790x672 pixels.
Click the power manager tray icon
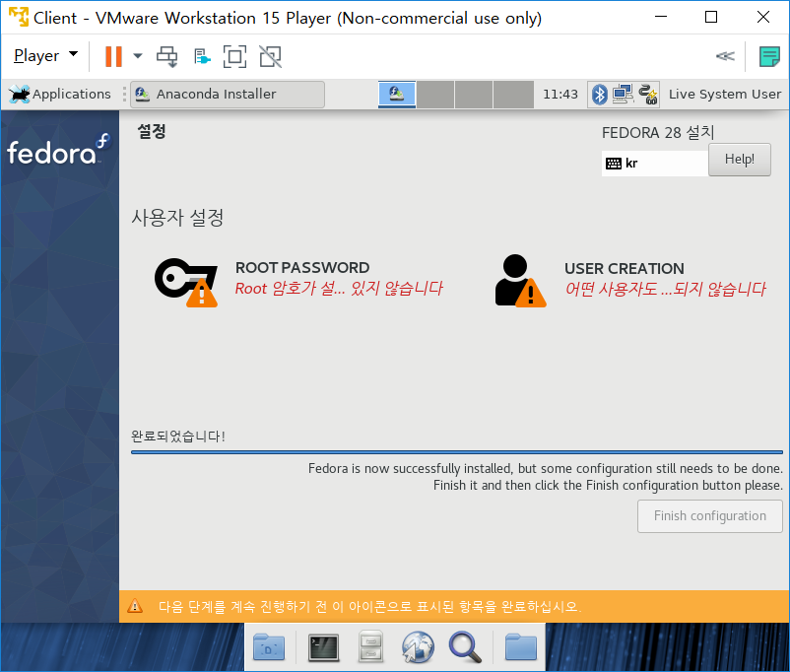click(x=648, y=95)
